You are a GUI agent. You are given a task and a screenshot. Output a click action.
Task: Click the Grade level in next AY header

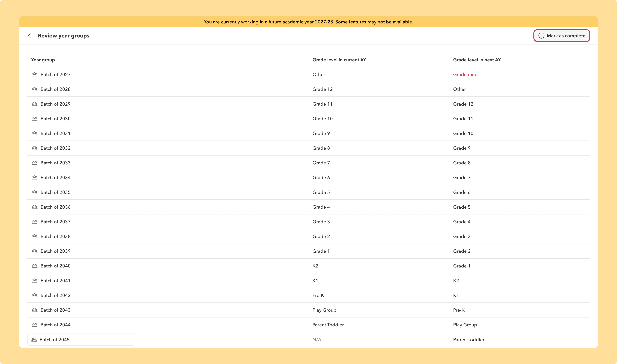[477, 60]
